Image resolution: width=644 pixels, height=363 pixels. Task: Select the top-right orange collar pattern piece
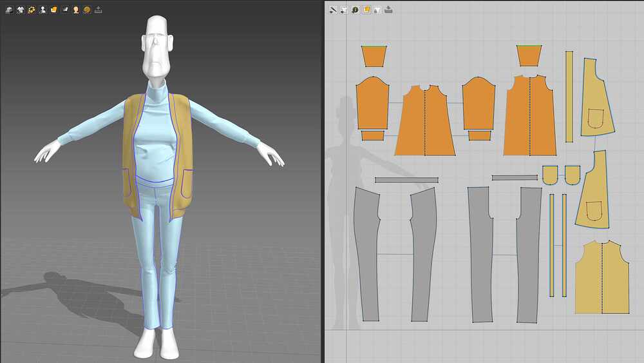pyautogui.click(x=529, y=56)
